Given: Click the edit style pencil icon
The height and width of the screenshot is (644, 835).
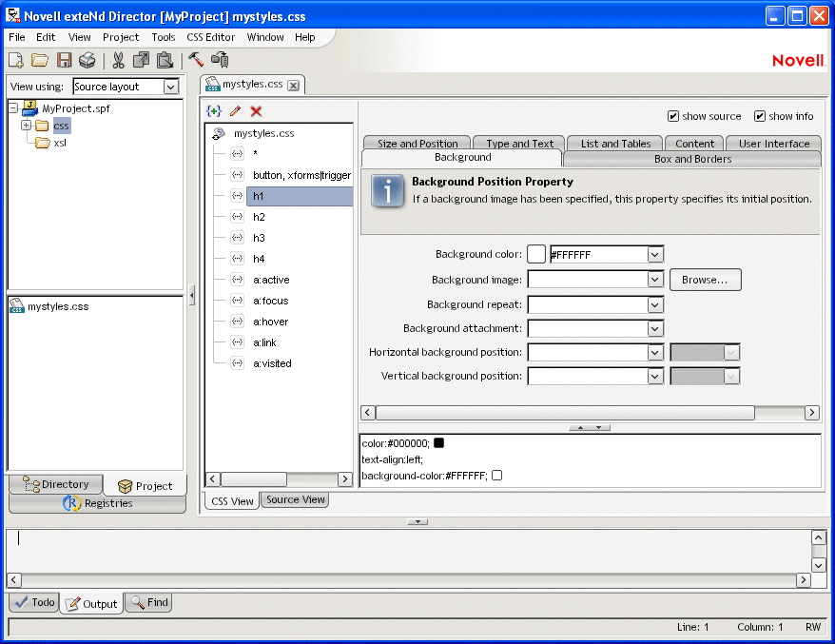Looking at the screenshot, I should coord(235,111).
